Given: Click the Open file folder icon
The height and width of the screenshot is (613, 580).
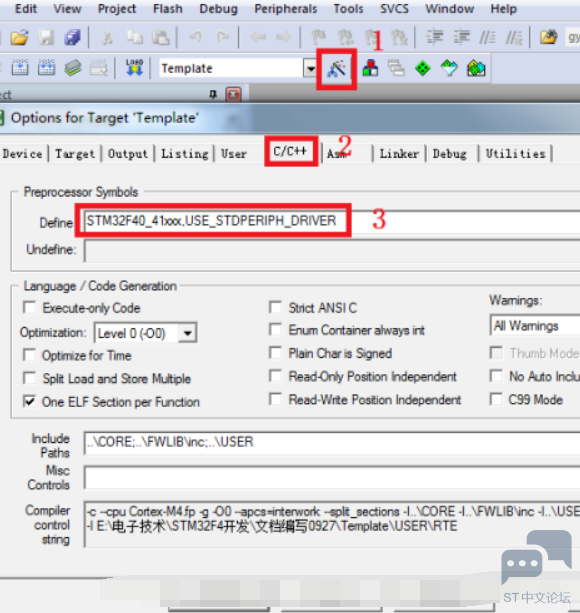Looking at the screenshot, I should (x=19, y=38).
